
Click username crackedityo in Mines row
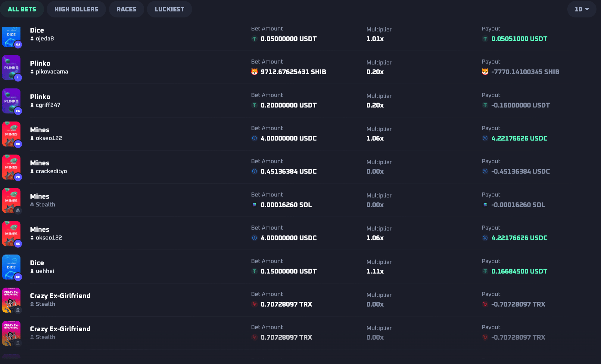pyautogui.click(x=51, y=171)
